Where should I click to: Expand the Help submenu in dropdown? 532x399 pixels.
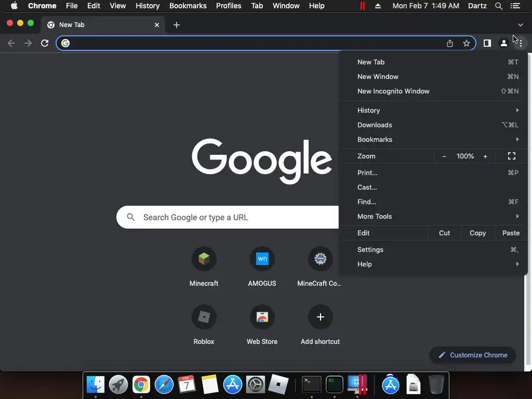coord(433,264)
